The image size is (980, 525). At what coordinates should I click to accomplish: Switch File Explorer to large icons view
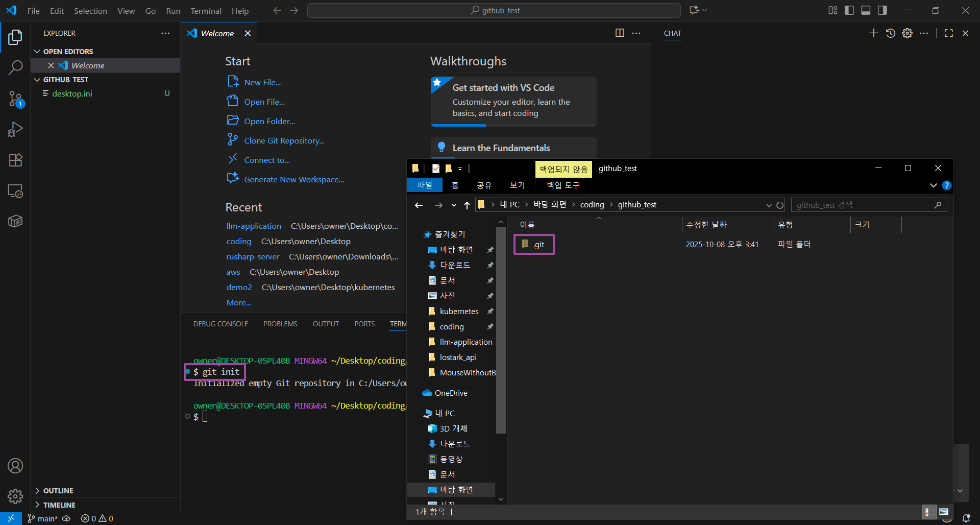(943, 512)
